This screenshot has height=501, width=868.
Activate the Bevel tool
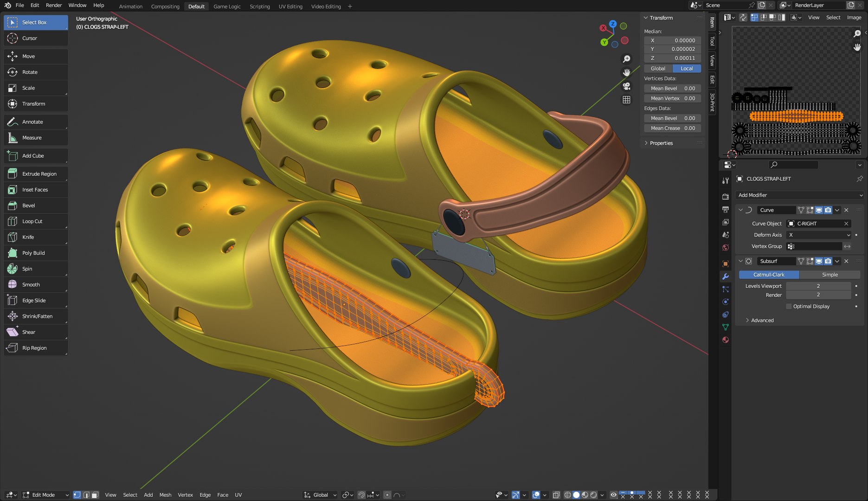[36, 206]
